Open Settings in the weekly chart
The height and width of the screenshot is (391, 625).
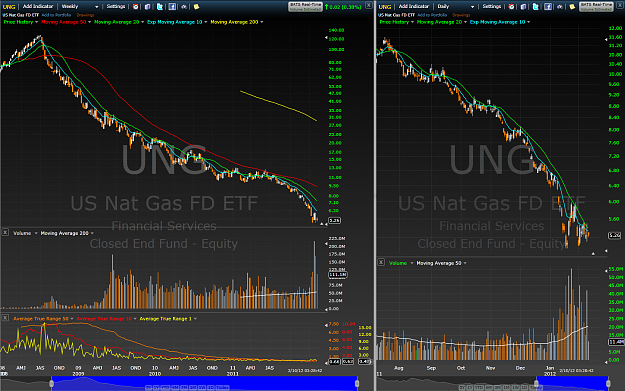[116, 6]
